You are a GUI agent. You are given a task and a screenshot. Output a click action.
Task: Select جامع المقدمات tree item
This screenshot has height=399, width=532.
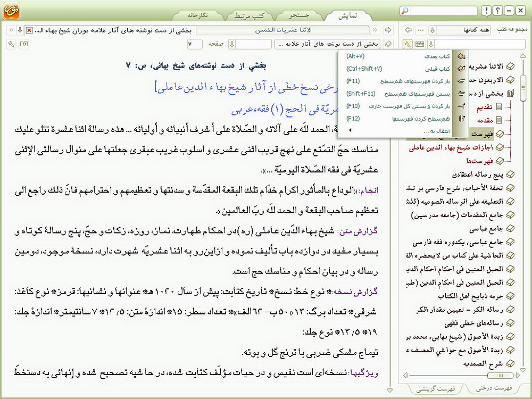457,215
